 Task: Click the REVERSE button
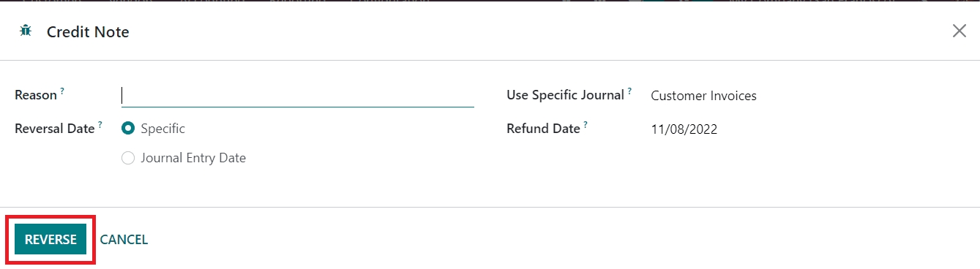tap(51, 240)
